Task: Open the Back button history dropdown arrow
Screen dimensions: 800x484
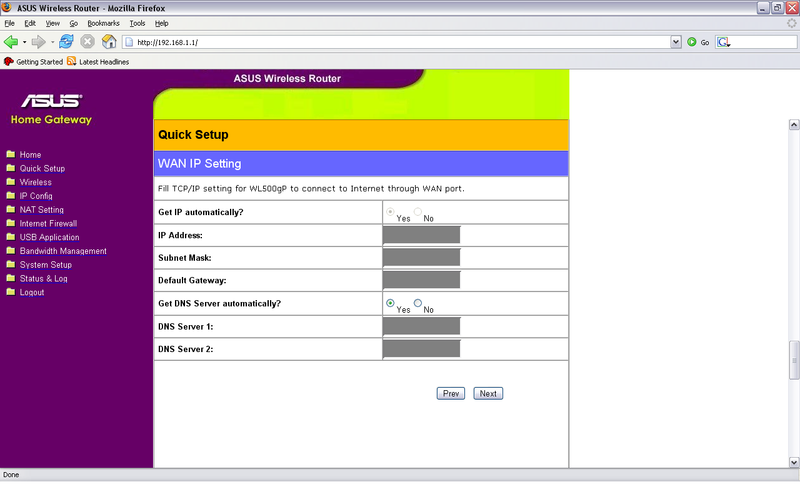Action: click(x=24, y=42)
